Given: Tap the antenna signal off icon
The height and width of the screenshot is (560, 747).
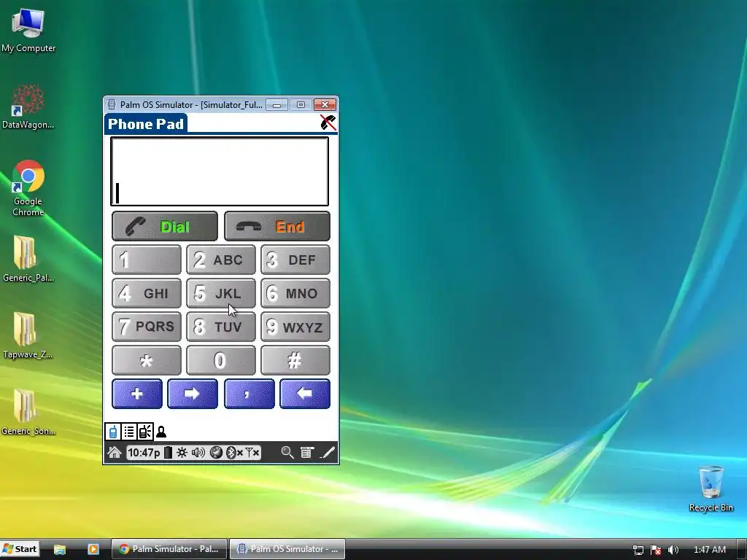Looking at the screenshot, I should pyautogui.click(x=252, y=452).
